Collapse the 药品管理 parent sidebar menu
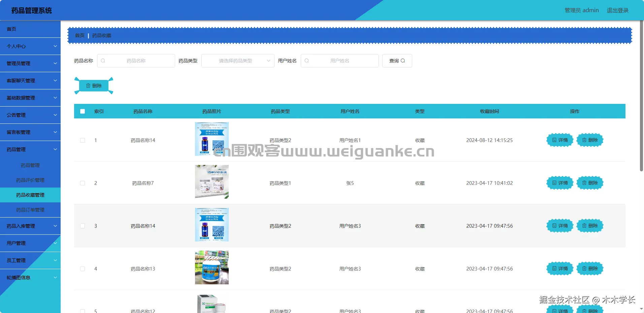This screenshot has width=644, height=313. click(x=30, y=149)
